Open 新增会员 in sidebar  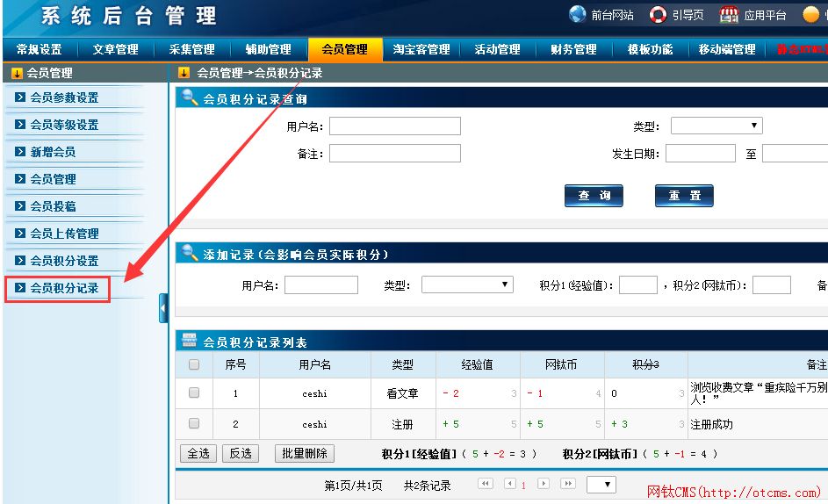click(x=53, y=152)
